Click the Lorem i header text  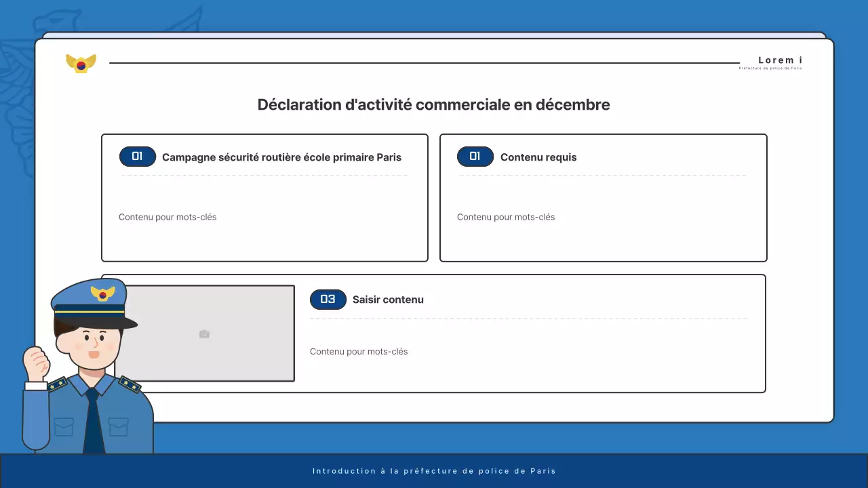[x=779, y=60]
